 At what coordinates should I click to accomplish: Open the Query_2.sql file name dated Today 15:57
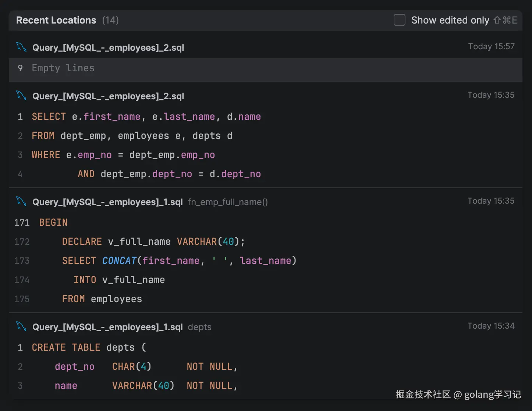[108, 48]
